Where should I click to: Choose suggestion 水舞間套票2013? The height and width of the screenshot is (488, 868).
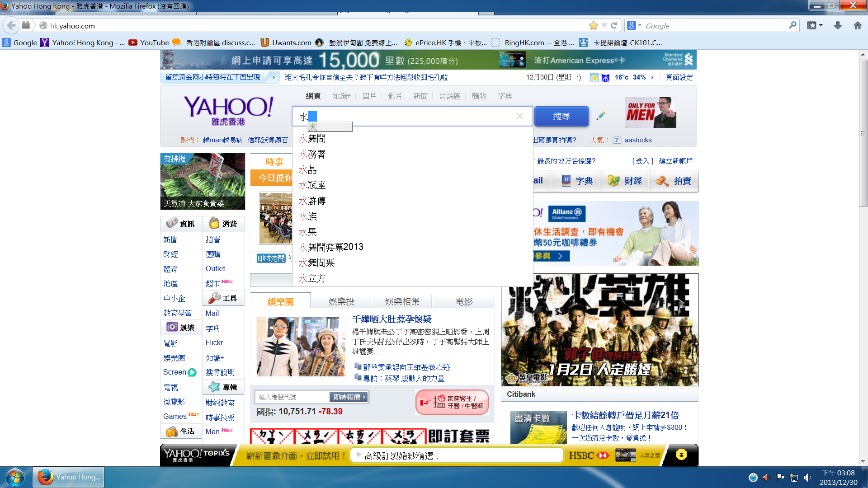click(x=412, y=247)
